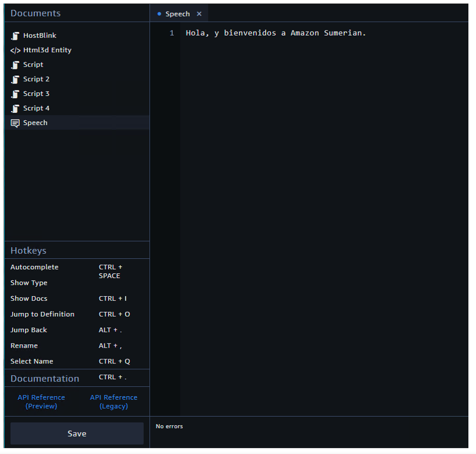
Task: Click the Jump to Definition hotkey label
Action: pyautogui.click(x=42, y=314)
